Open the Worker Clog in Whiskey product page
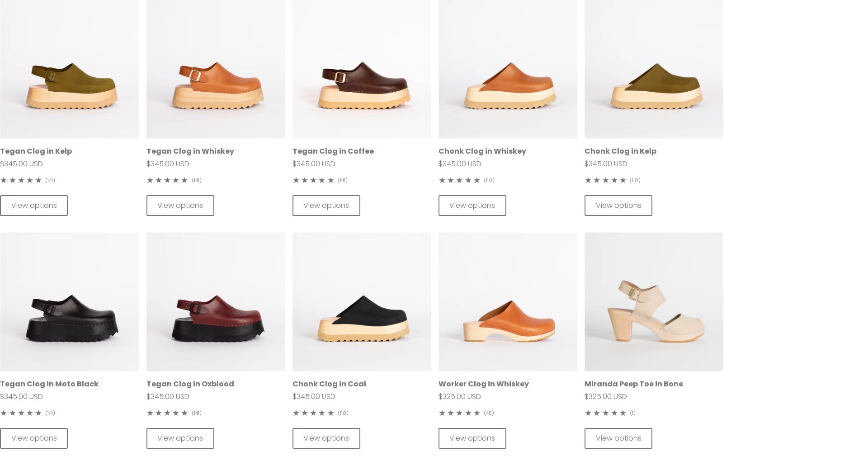868x465 pixels. (483, 384)
